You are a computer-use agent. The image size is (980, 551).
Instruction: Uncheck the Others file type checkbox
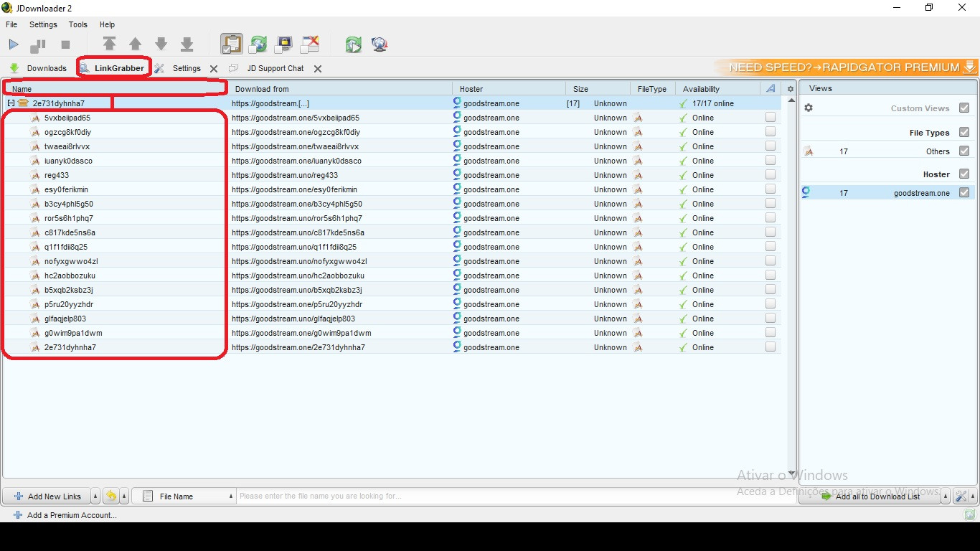point(964,151)
